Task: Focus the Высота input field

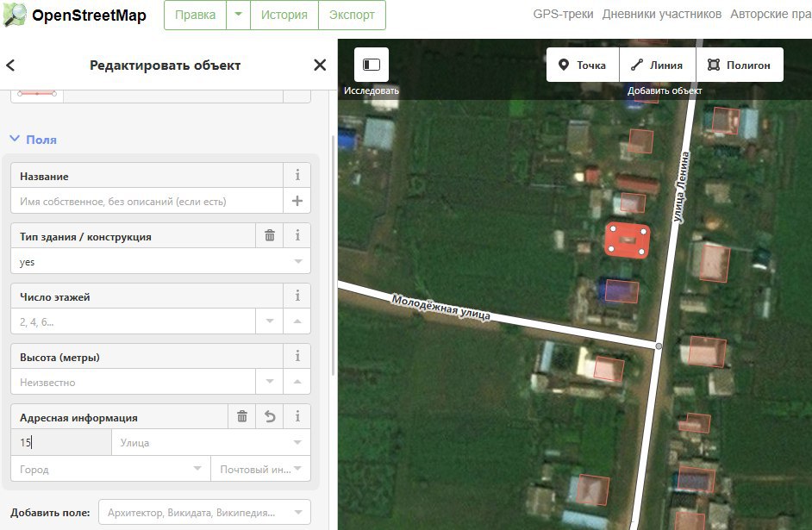Action: pyautogui.click(x=134, y=382)
